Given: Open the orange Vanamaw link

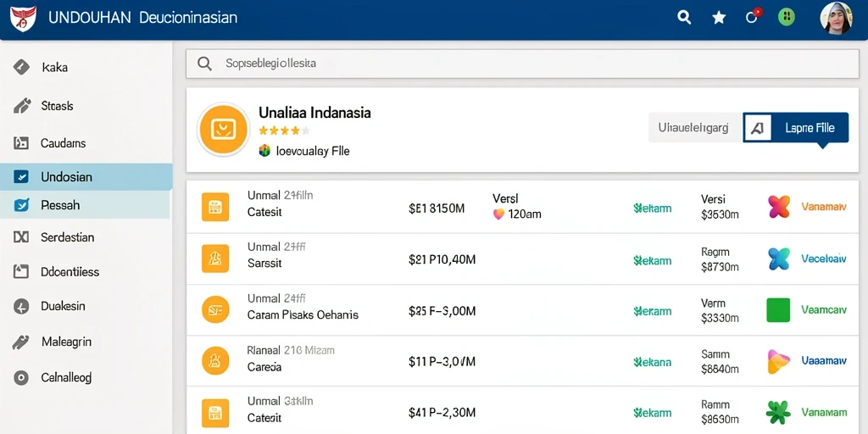Looking at the screenshot, I should (824, 207).
